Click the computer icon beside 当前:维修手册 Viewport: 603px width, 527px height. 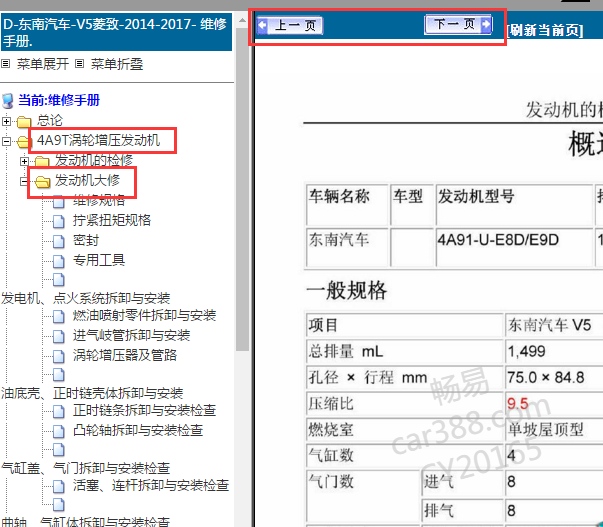click(x=8, y=101)
